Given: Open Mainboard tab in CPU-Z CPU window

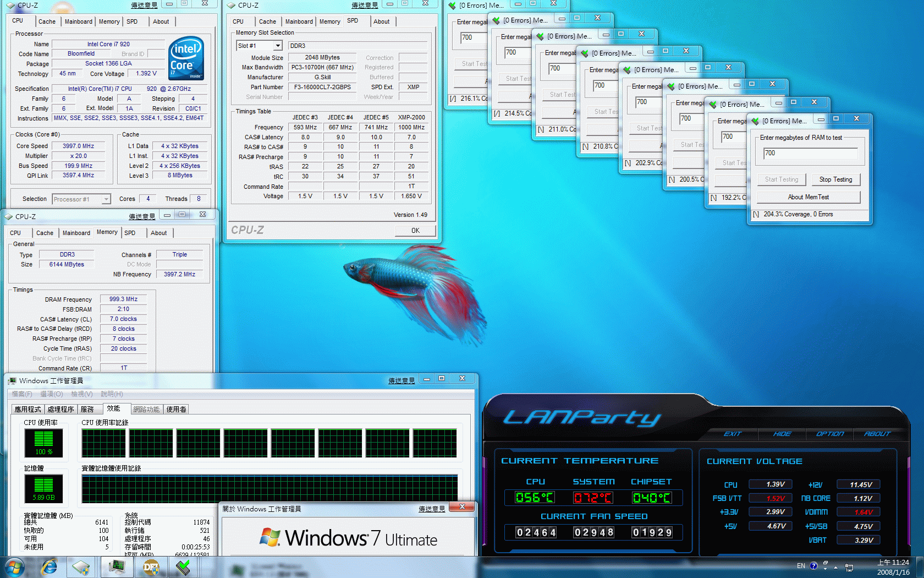Looking at the screenshot, I should coord(79,21).
